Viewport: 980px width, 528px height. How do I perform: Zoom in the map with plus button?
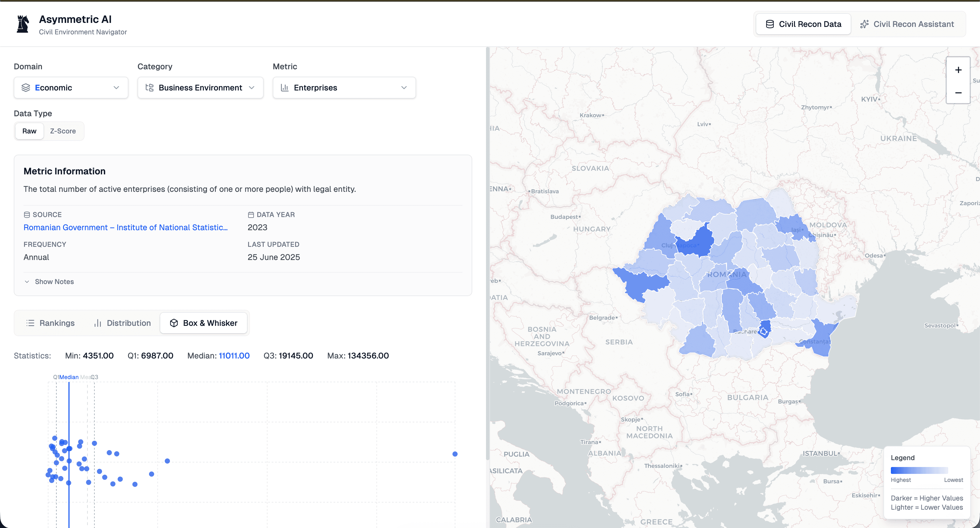pyautogui.click(x=958, y=70)
